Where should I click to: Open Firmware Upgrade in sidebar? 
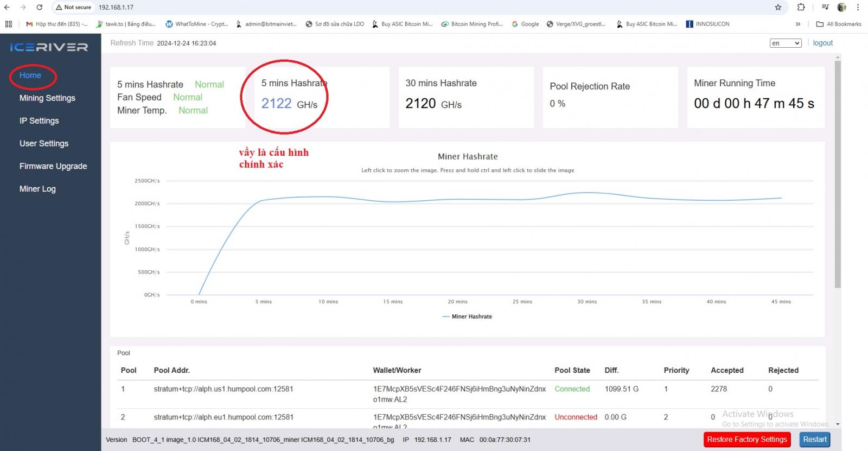53,166
